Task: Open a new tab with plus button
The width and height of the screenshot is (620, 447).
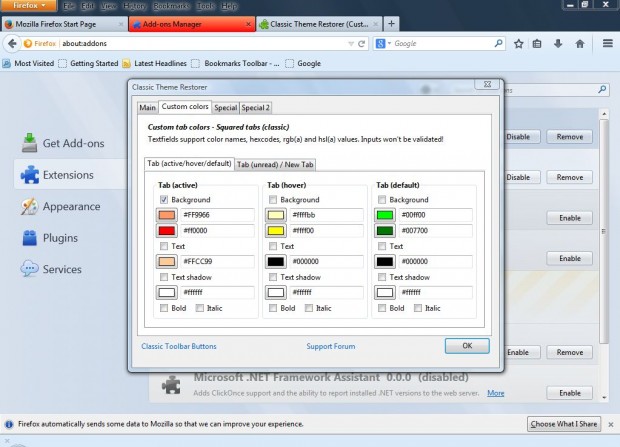Action: 391,24
